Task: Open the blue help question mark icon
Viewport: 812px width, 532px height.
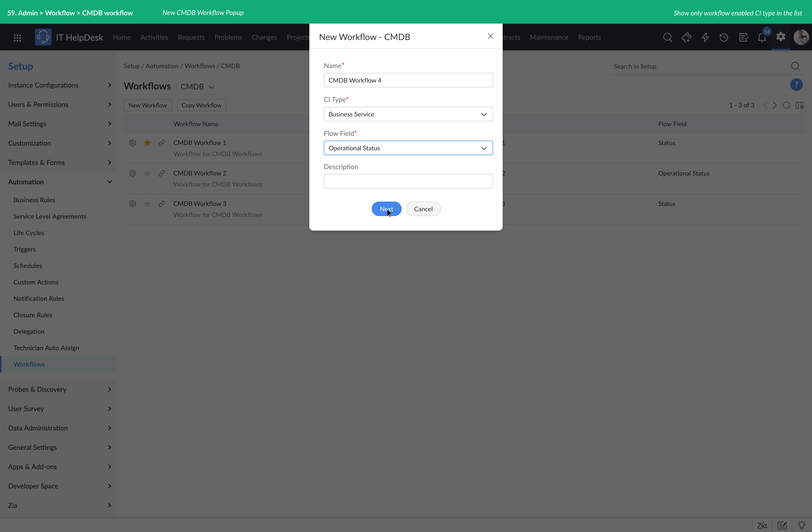Action: click(796, 85)
